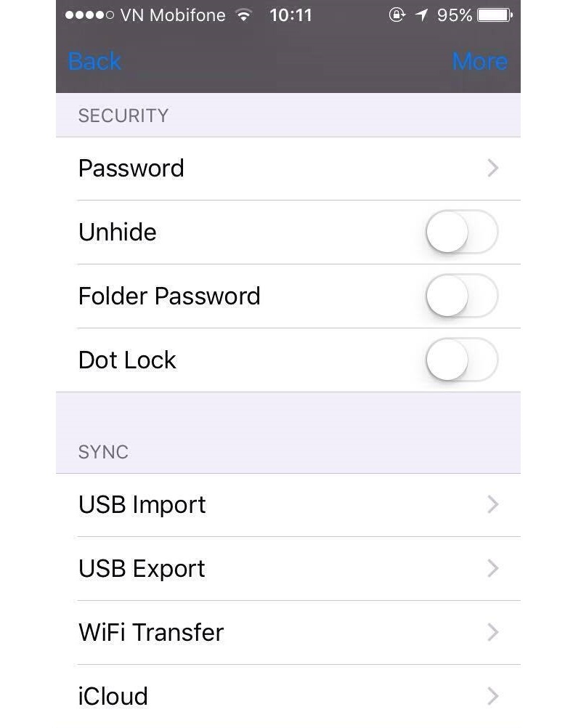Image resolution: width=581 pixels, height=728 pixels.
Task: Tap the location arrow status icon
Action: click(421, 15)
